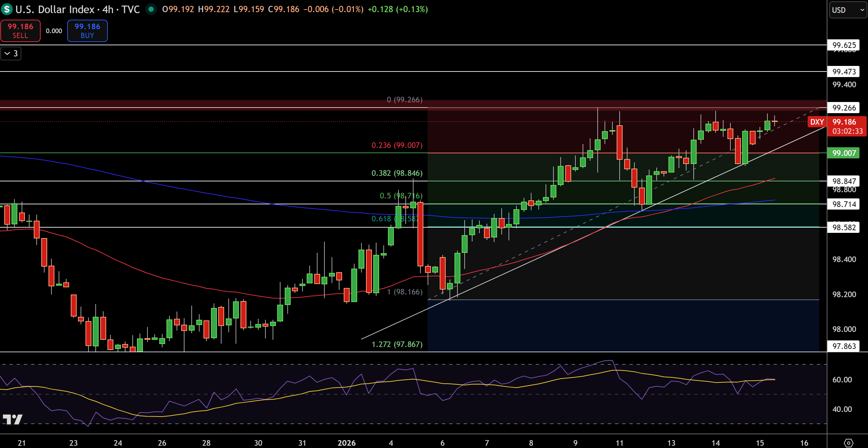Select the 98.847 price axis label

pos(844,181)
